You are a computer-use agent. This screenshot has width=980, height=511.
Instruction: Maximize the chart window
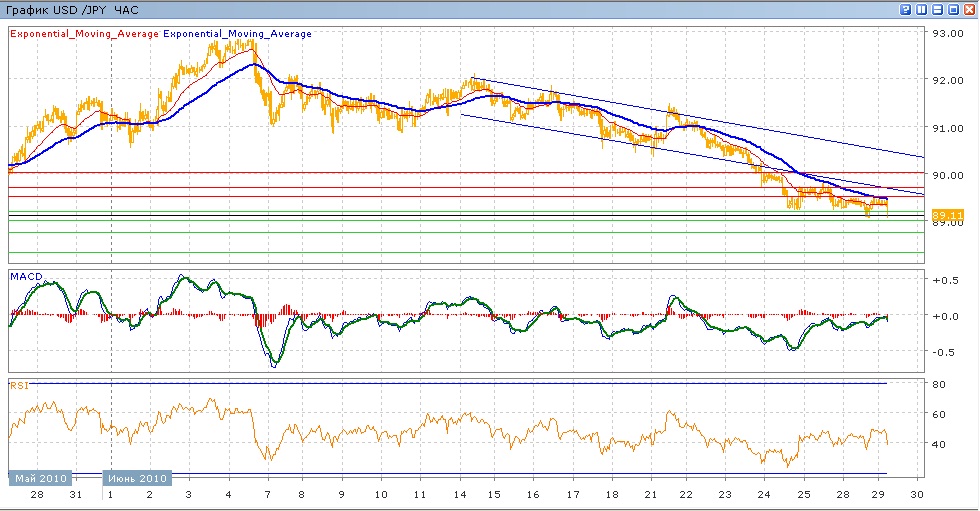click(x=954, y=9)
